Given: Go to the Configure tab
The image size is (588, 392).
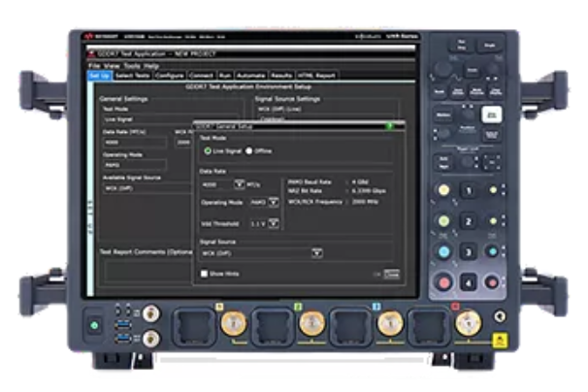Looking at the screenshot, I should tap(170, 76).
